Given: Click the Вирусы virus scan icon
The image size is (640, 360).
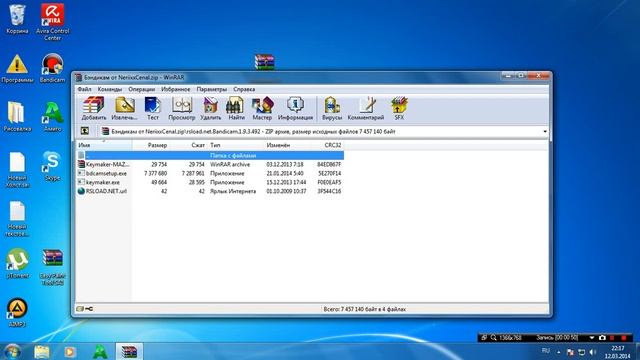Looking at the screenshot, I should tap(332, 108).
